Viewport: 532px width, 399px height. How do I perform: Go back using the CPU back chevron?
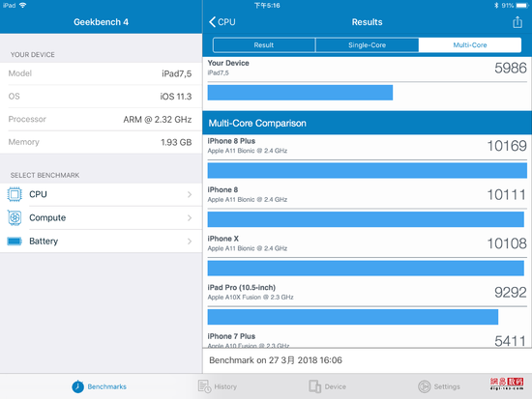pyautogui.click(x=222, y=22)
